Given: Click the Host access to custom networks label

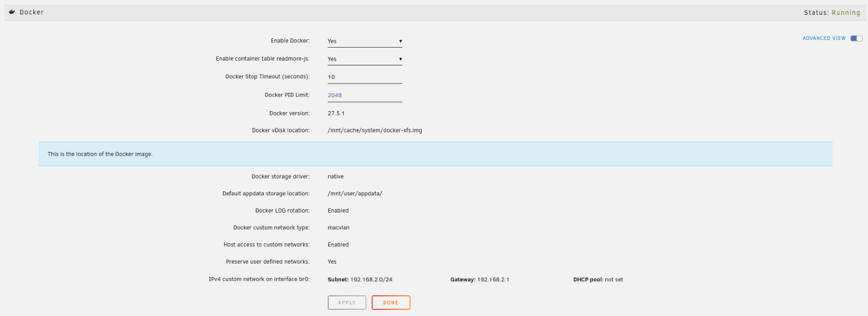Looking at the screenshot, I should (x=266, y=245).
